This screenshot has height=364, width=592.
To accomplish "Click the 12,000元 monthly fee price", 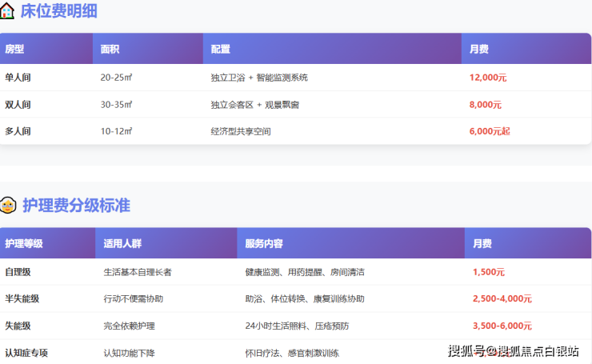I will click(488, 78).
